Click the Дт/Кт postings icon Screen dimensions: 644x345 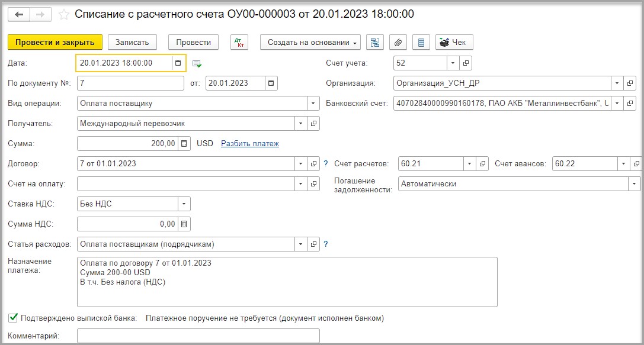(239, 42)
